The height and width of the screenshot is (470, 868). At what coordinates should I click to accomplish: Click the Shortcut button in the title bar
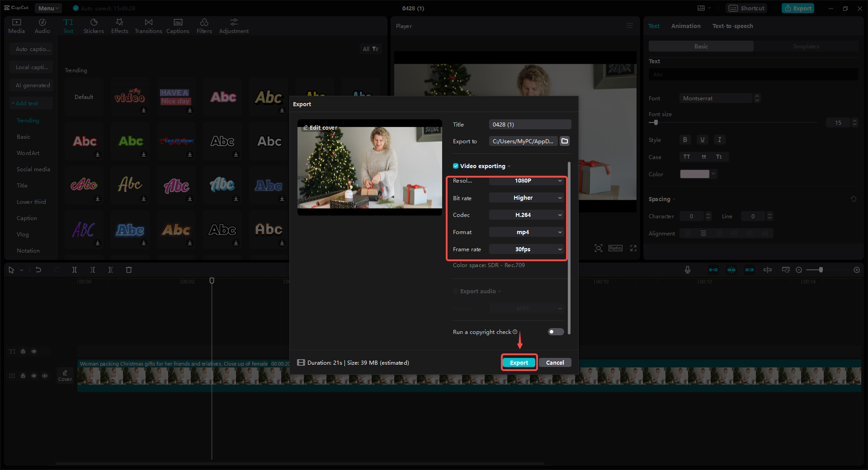pos(746,8)
